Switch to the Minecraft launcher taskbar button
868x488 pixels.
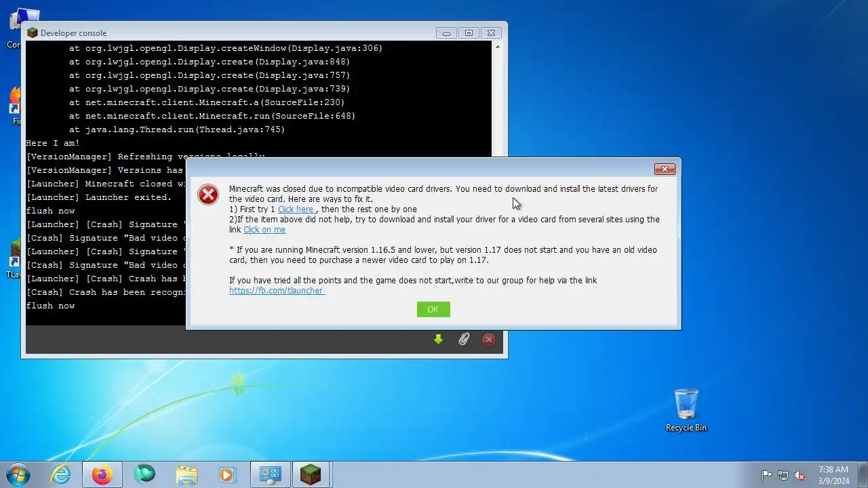click(x=311, y=474)
